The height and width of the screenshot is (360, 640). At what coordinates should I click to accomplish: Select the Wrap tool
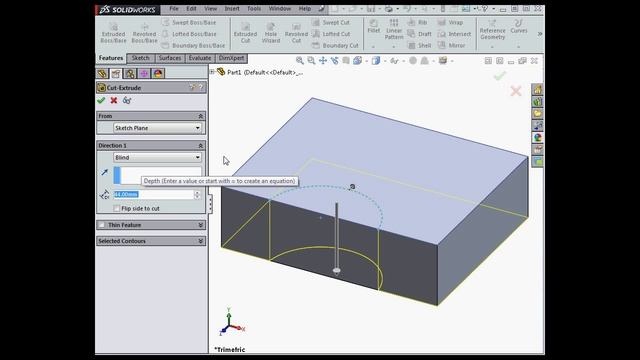coord(450,22)
